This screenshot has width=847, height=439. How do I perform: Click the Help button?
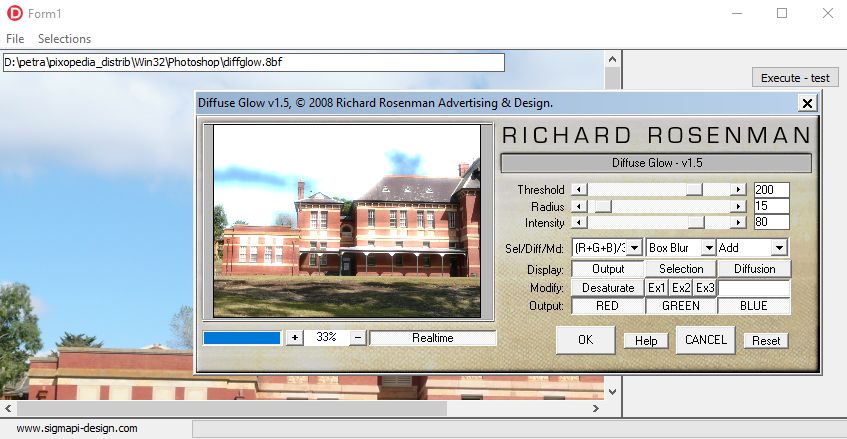pyautogui.click(x=646, y=341)
